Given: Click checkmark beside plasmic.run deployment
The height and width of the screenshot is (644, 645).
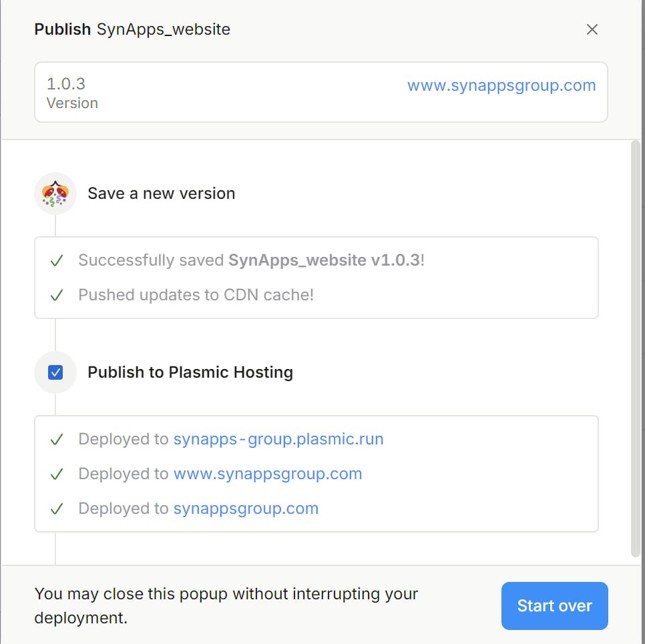Looking at the screenshot, I should [57, 439].
